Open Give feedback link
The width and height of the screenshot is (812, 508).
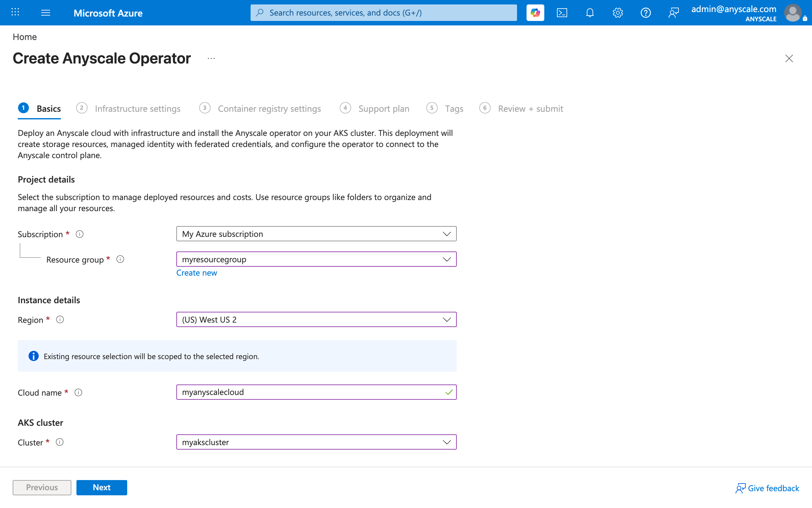767,488
